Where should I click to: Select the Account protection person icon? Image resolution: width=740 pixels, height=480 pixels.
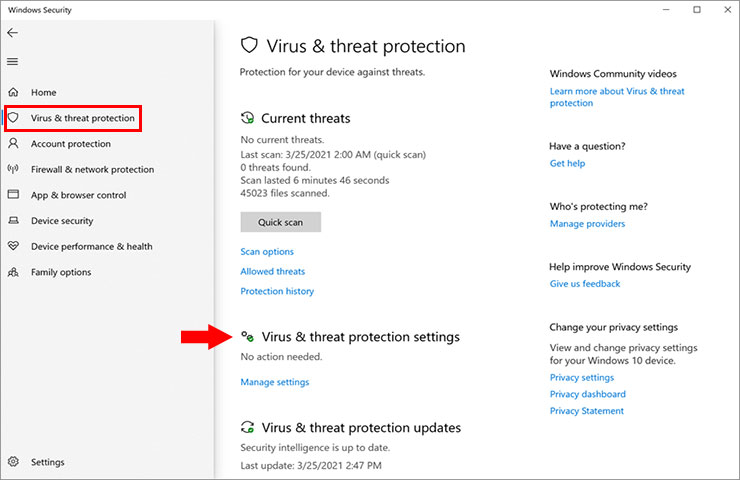[13, 143]
